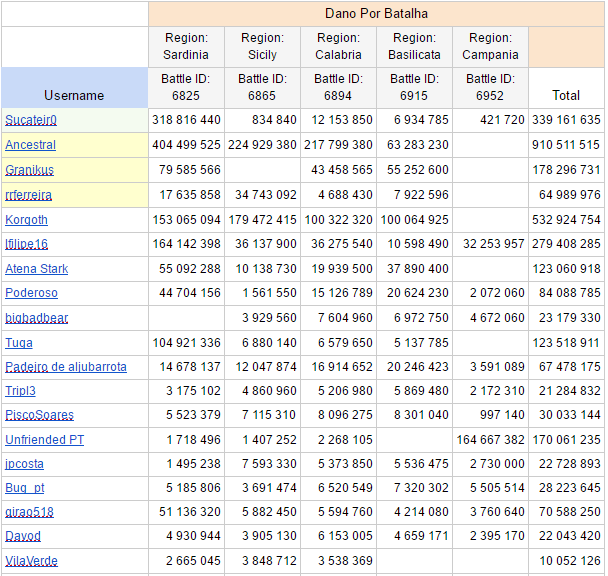Open the Atena Stark profile link
This screenshot has height=576, width=608.
click(36, 269)
